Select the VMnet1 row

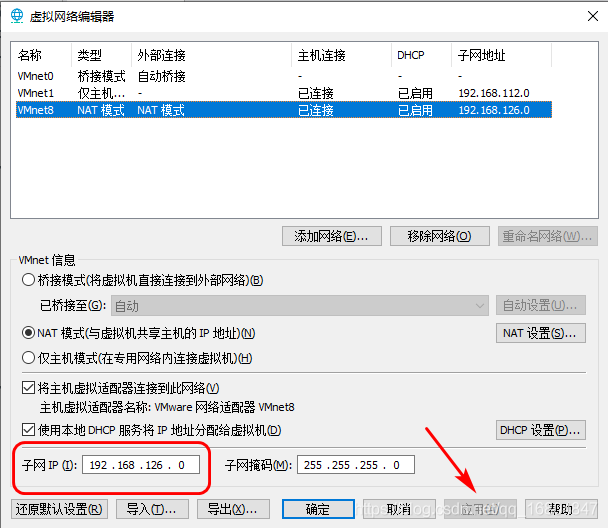(284, 93)
